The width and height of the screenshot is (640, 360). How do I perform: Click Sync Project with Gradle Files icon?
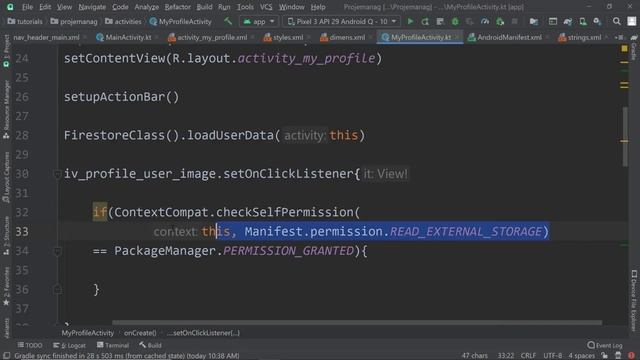(568, 21)
